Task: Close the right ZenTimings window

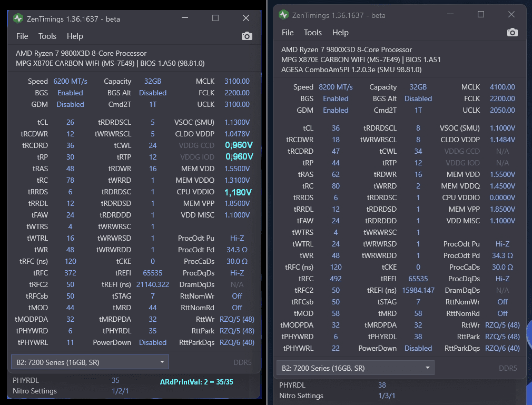Action: click(511, 14)
